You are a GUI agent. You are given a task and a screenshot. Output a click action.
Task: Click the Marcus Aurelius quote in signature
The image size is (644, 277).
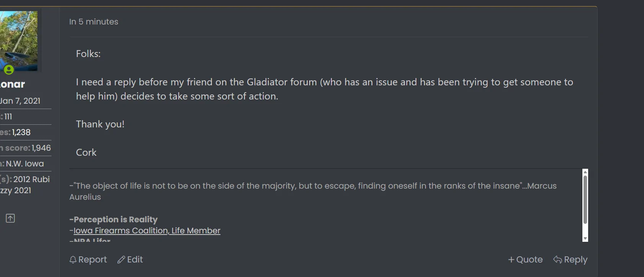(x=313, y=191)
